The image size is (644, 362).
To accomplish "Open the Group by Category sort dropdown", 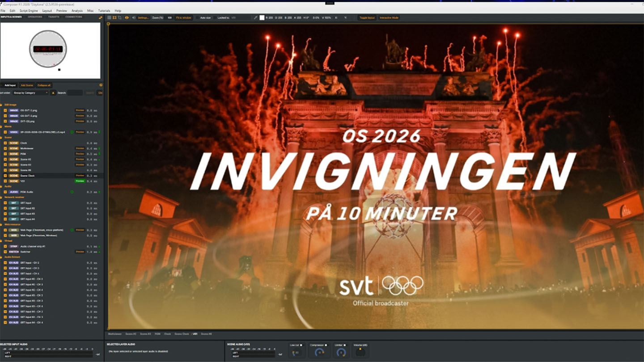I will pos(30,93).
